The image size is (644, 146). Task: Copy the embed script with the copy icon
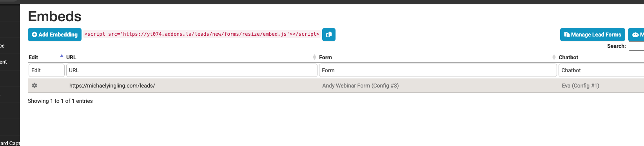pyautogui.click(x=329, y=35)
